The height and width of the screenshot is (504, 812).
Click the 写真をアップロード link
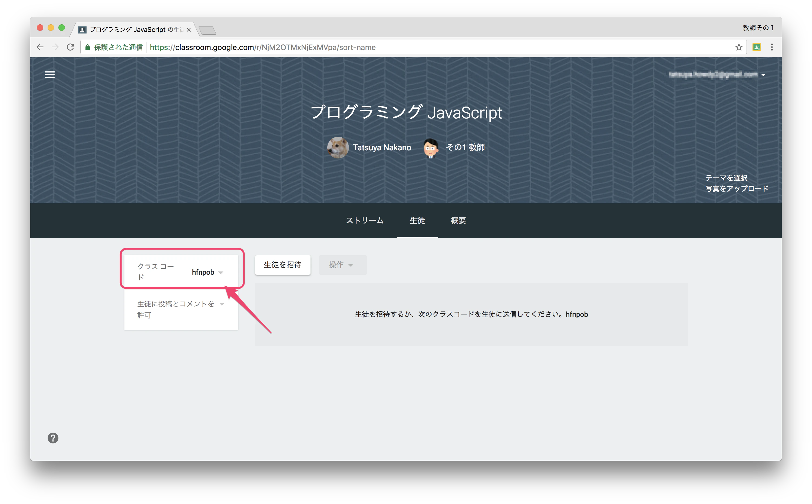tap(737, 189)
